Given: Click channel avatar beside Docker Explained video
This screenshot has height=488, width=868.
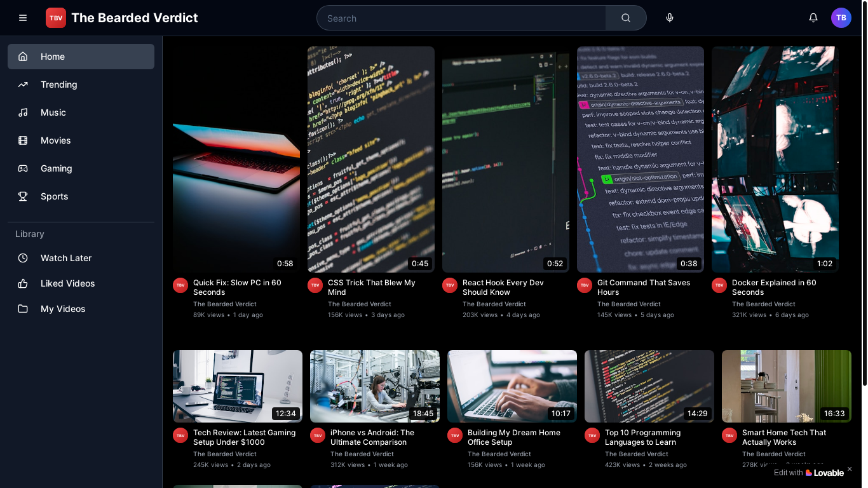Looking at the screenshot, I should 719,285.
